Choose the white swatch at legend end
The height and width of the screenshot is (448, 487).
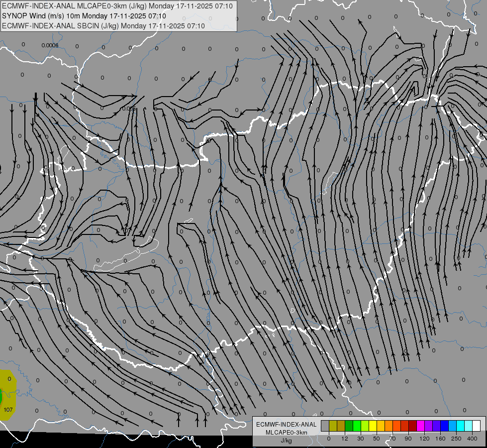(x=477, y=426)
